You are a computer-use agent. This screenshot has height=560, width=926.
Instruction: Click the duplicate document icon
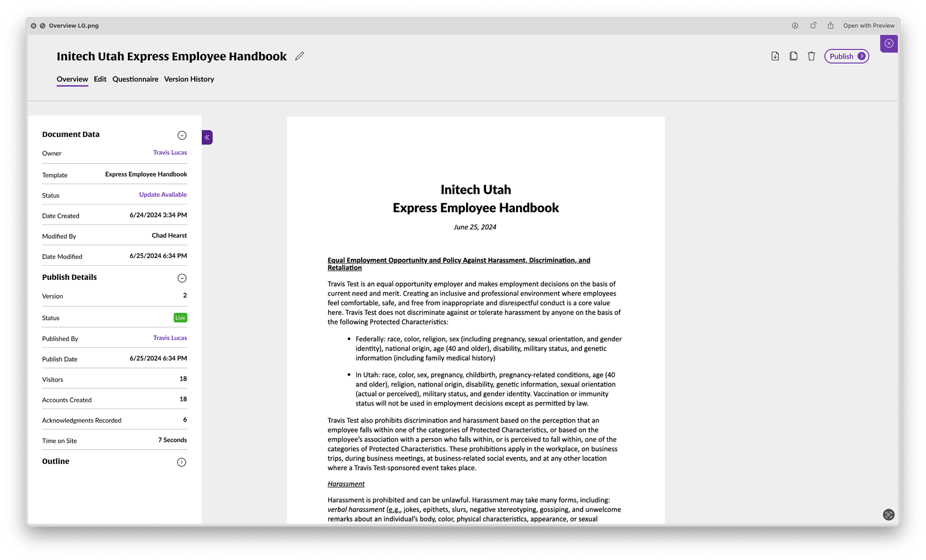[x=793, y=56]
